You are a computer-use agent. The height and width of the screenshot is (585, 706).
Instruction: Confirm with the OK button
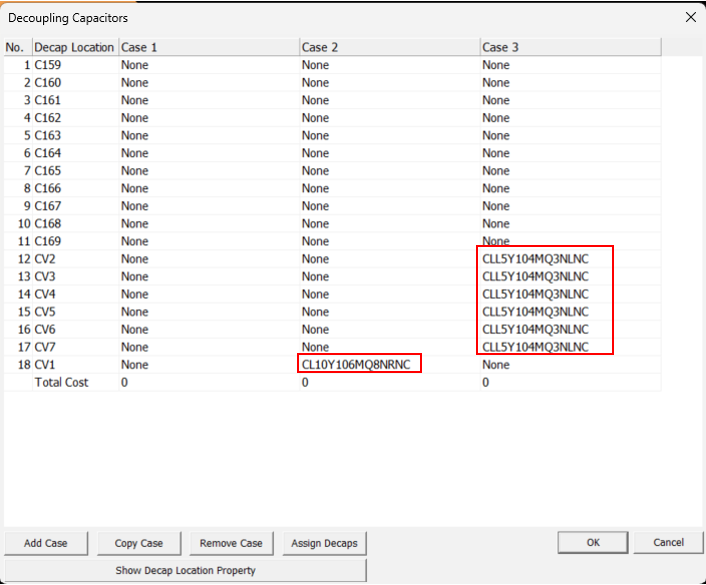(x=593, y=542)
